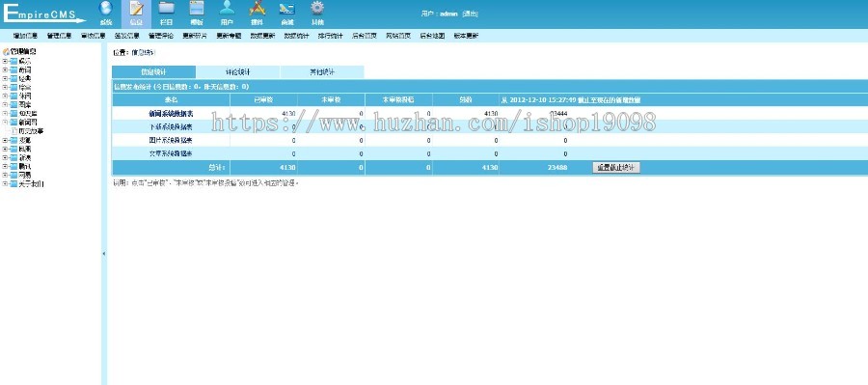The image size is (868, 385).
Task: Open 更新碎片 in the submenu bar
Action: 195,36
